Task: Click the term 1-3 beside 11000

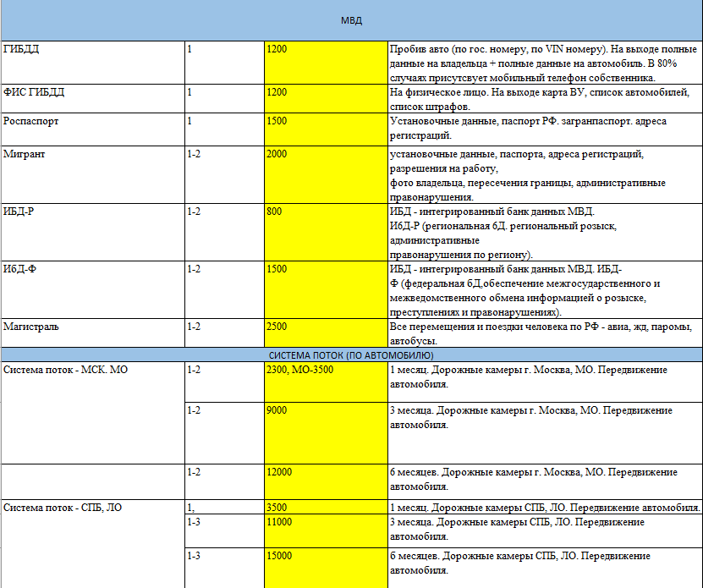Action: tap(225, 530)
